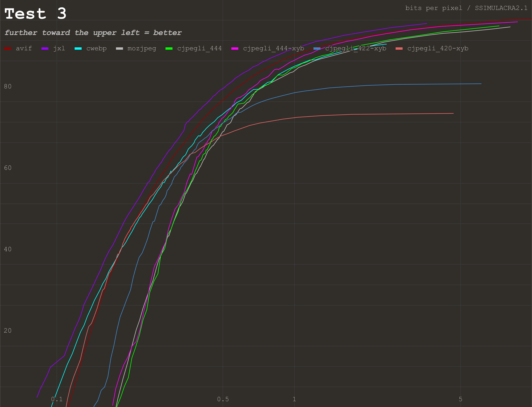Click the cjpegli_444-xyb magenta legend swatch

coord(235,49)
